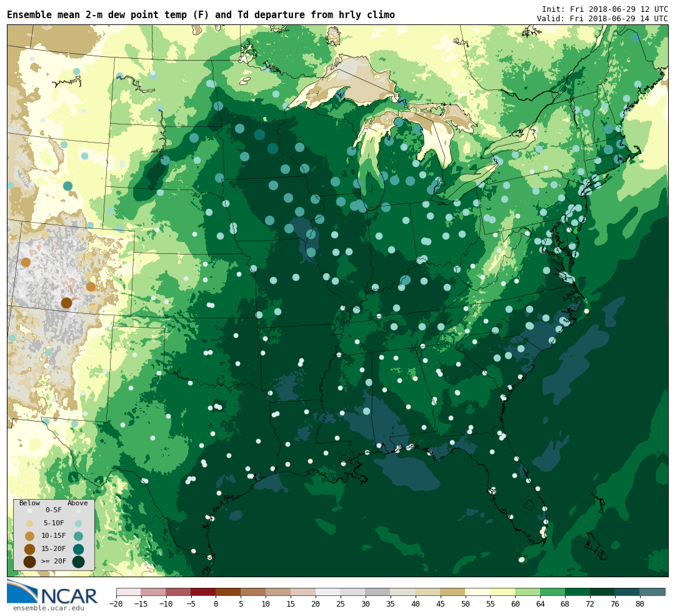Viewport: 675px width, 616px height.
Task: Select the '>= 20F' legend label
Action: pyautogui.click(x=54, y=562)
